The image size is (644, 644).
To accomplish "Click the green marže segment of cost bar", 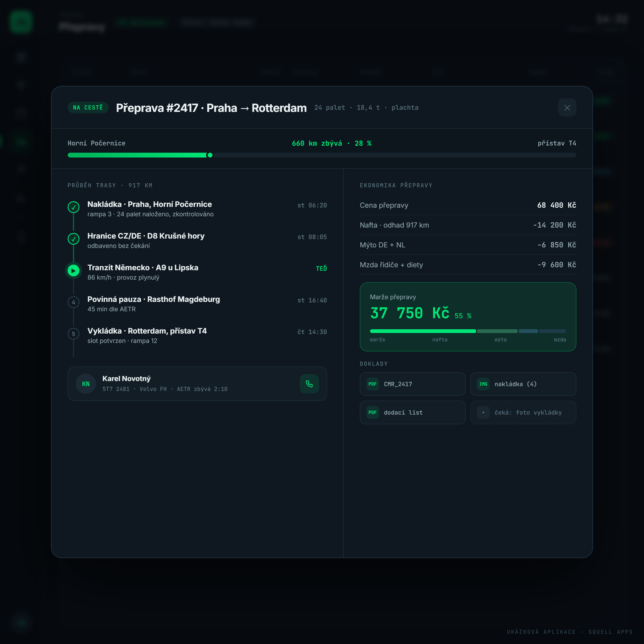I will click(x=423, y=331).
